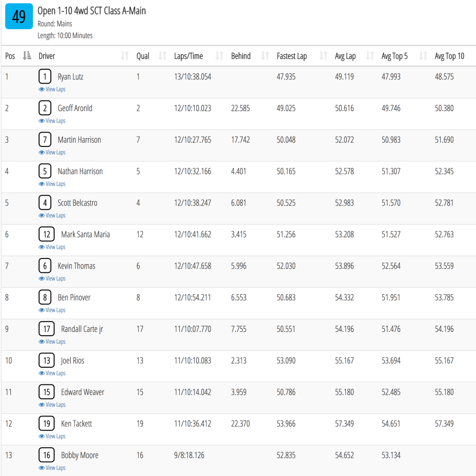This screenshot has width=476, height=476.
Task: Select Avg Top 5 value 53.134
Action: coord(391,456)
